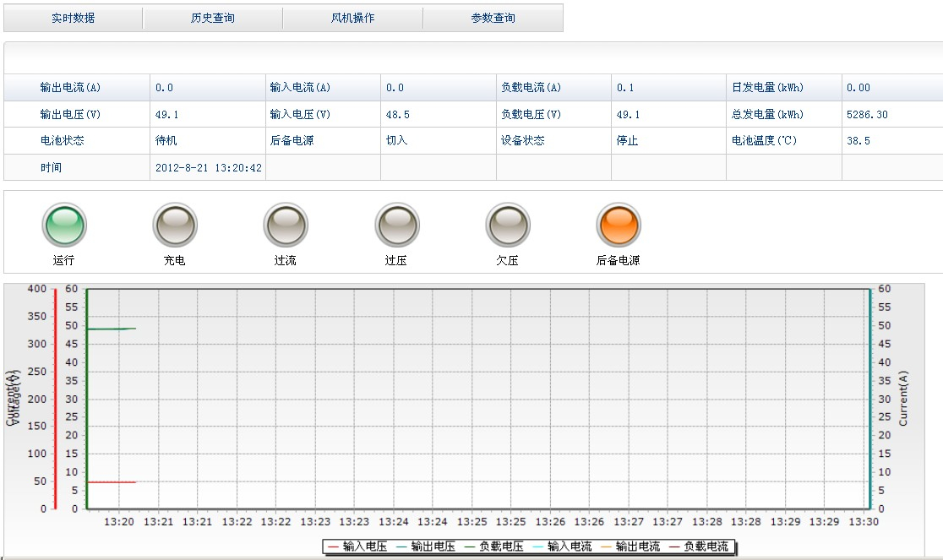Toggle 负载电压 series in the chart legend

(493, 547)
